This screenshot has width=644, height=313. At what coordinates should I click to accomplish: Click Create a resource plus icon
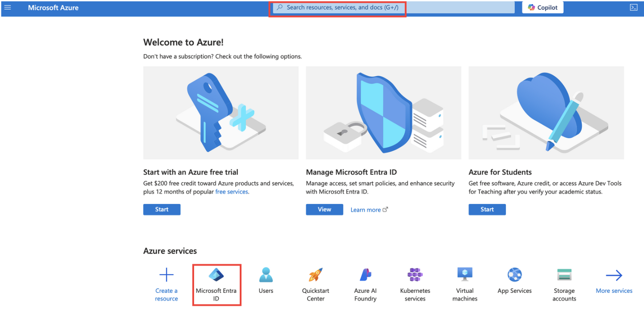point(166,275)
